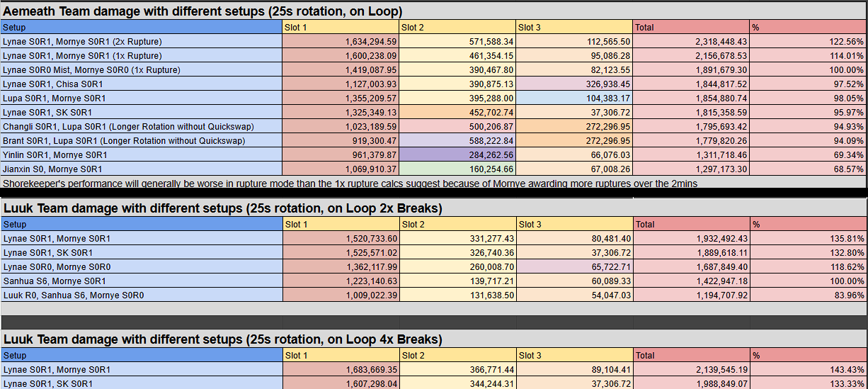Click percentage 143.43%

808,370
